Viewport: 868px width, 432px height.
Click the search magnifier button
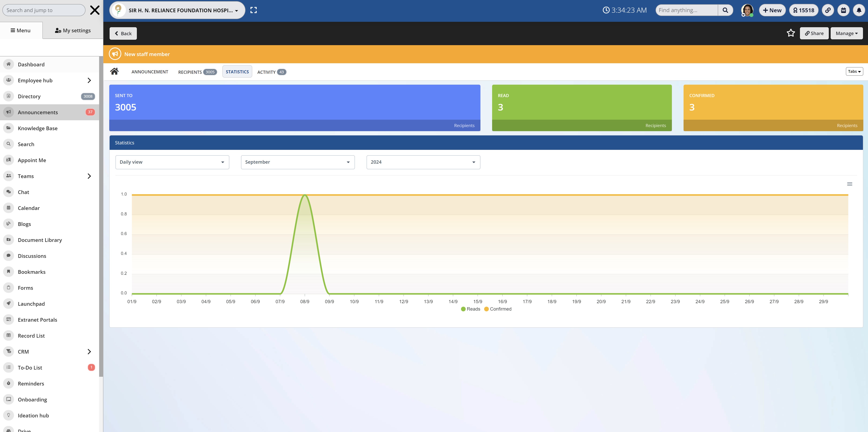[725, 10]
